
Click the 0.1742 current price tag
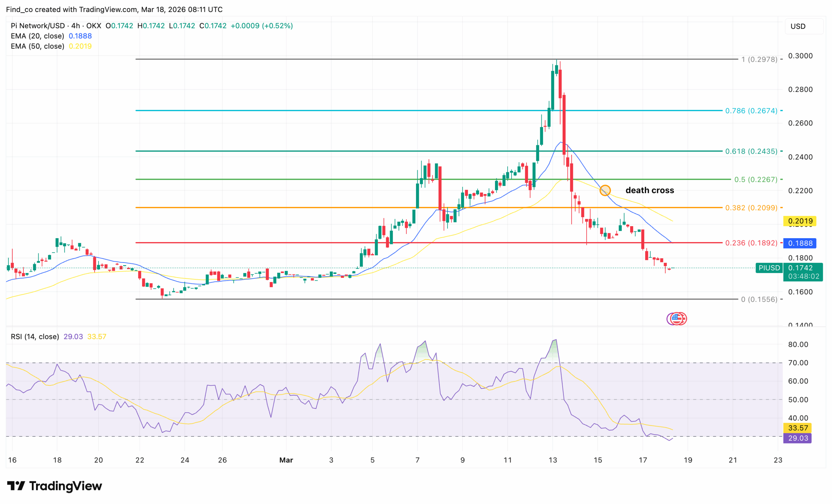tap(800, 268)
